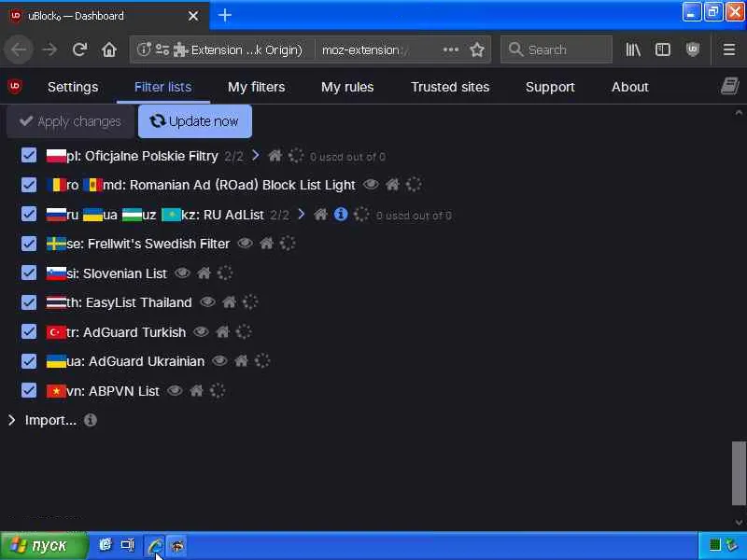Viewport: 747px width, 560px height.
Task: Click the forward navigation arrow
Action: pos(49,49)
